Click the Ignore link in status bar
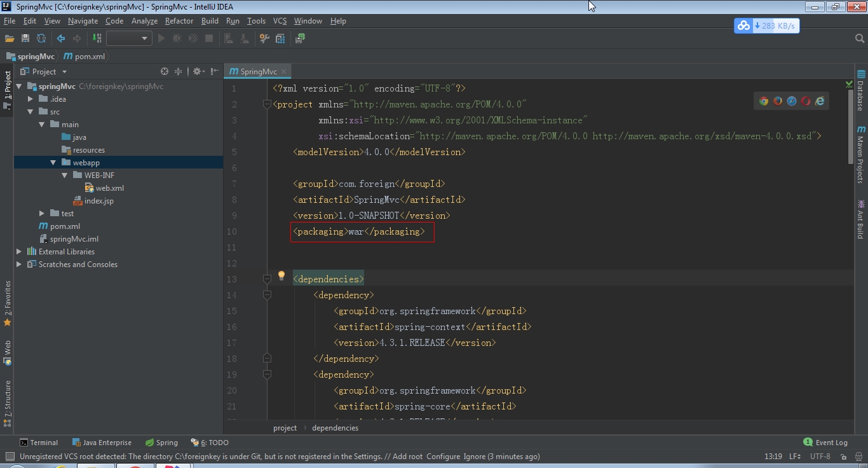868x468 pixels. 474,457
